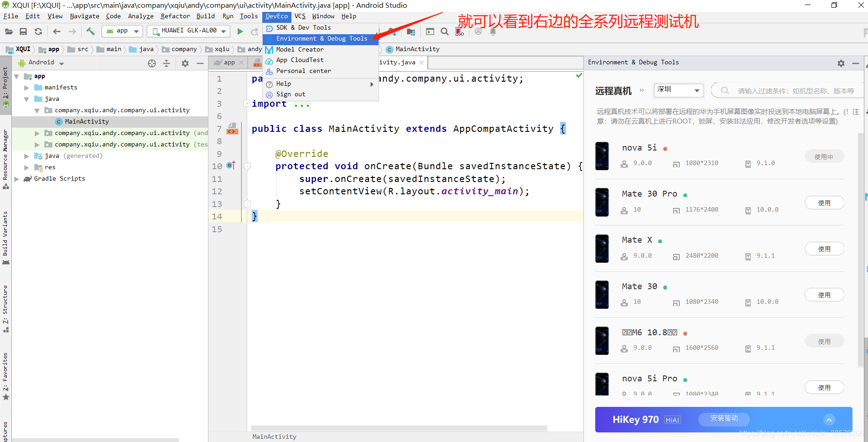Click the Search Everywhere magnifier icon
Image resolution: width=868 pixels, height=442 pixels.
[x=445, y=31]
